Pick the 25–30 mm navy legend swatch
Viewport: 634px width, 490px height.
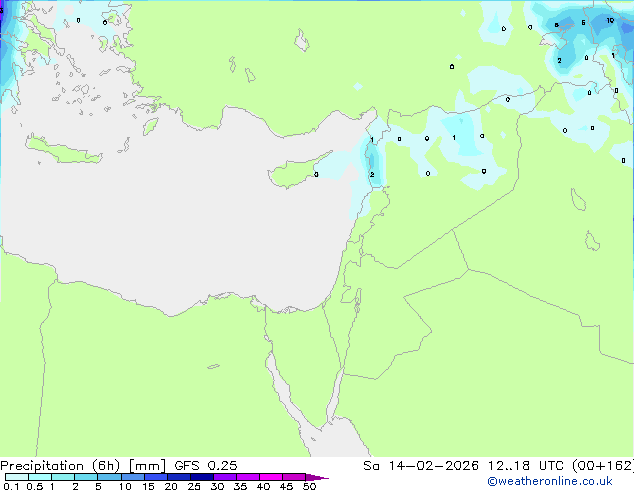point(202,477)
